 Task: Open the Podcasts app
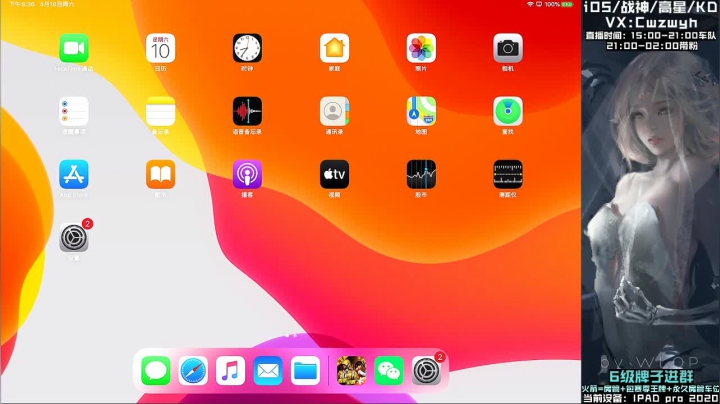(x=247, y=174)
